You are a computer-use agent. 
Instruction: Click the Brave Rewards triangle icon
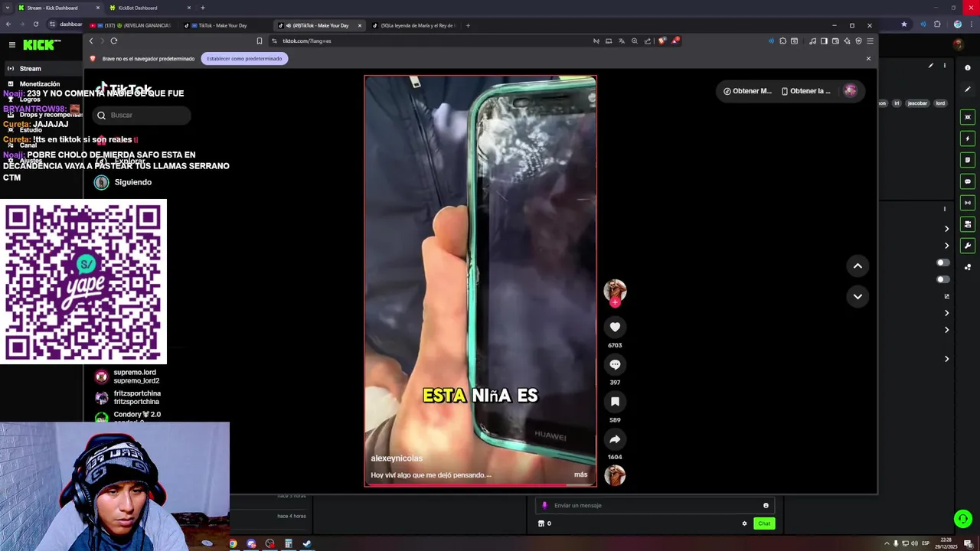[x=675, y=41]
